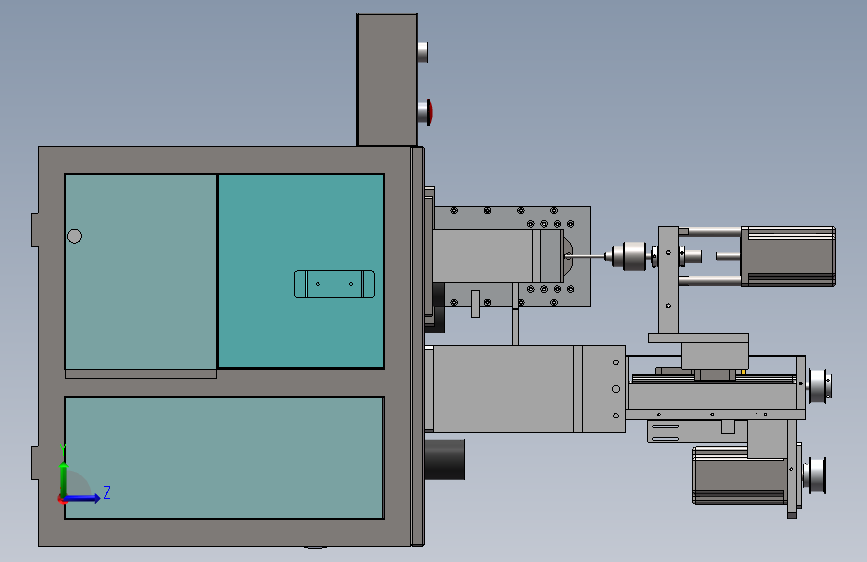
Task: Click the round lock on the left panel
Action: click(75, 236)
